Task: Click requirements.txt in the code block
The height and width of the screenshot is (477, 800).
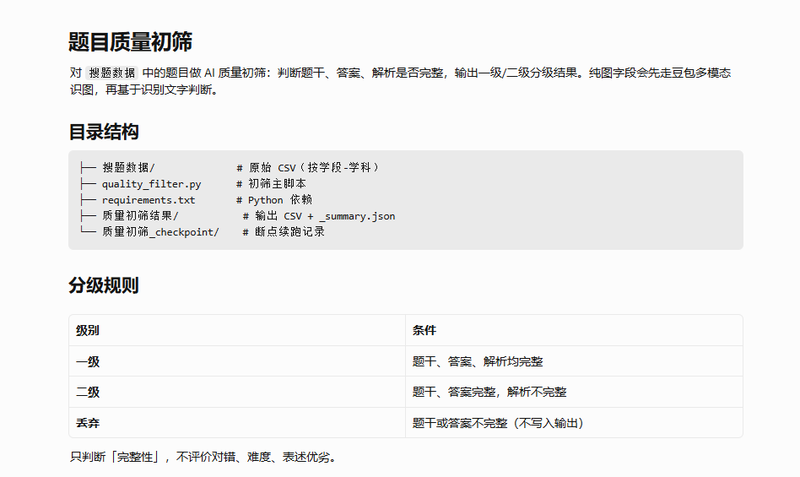Action: (x=148, y=200)
